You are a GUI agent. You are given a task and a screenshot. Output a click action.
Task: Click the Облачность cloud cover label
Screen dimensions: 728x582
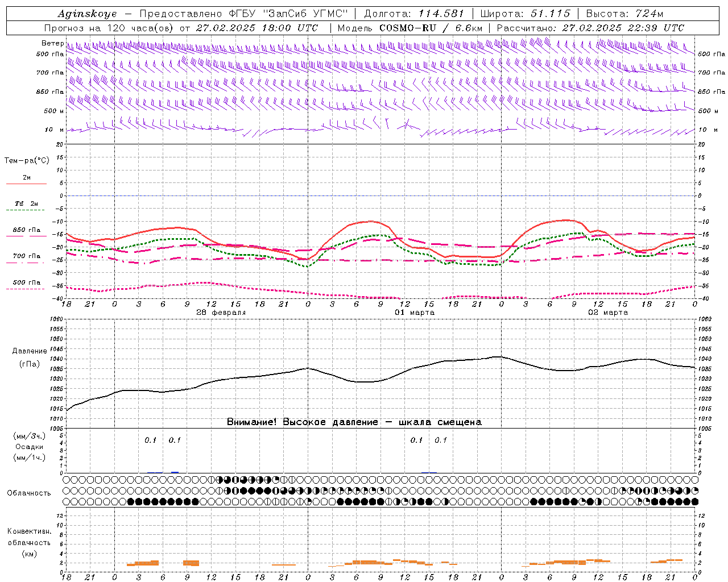tap(29, 493)
